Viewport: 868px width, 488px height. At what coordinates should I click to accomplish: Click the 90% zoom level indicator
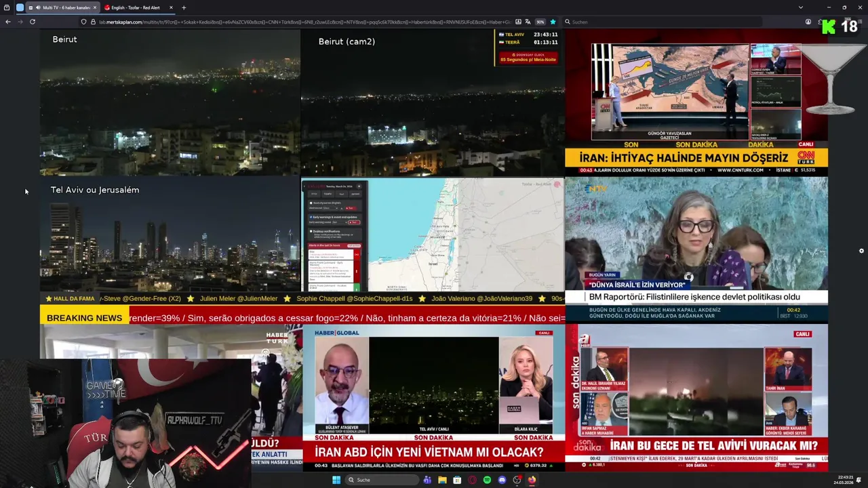click(540, 22)
